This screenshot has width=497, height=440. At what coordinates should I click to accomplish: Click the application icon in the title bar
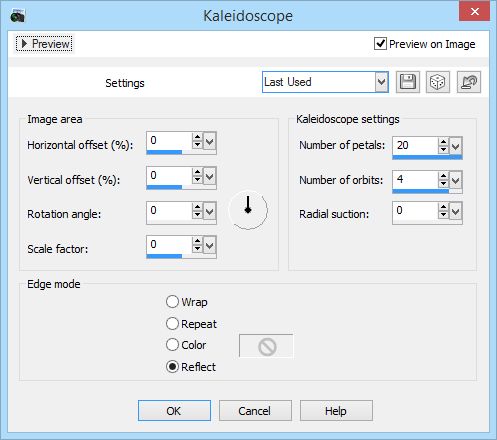tap(17, 16)
